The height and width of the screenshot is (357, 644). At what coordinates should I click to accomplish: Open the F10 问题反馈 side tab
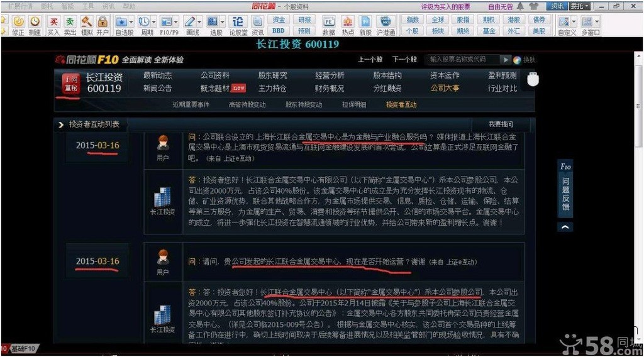coord(565,187)
